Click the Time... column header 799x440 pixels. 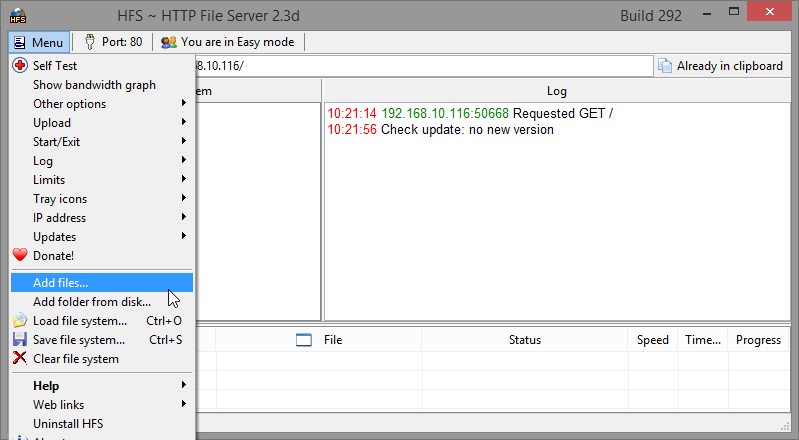pyautogui.click(x=703, y=340)
